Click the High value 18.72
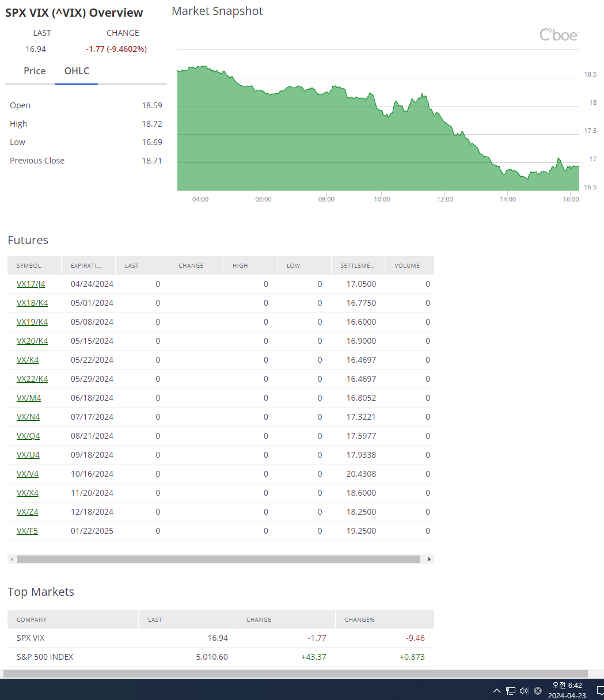This screenshot has height=700, width=604. pos(152,124)
